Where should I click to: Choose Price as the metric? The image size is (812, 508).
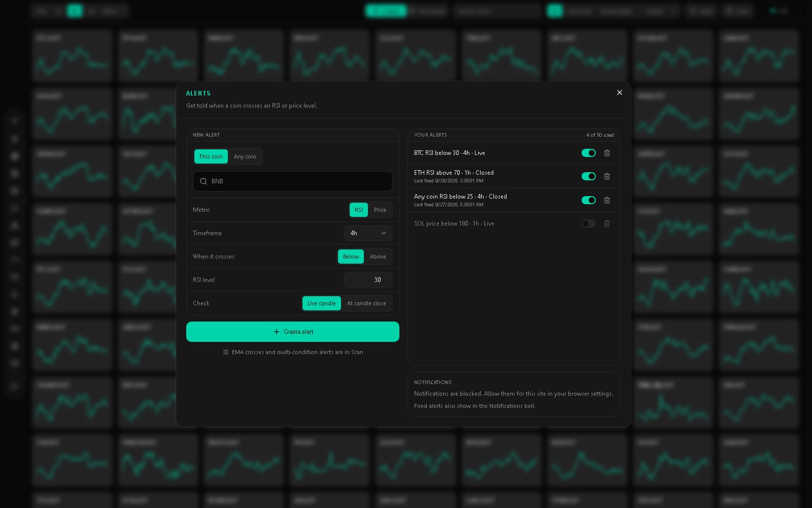point(380,210)
